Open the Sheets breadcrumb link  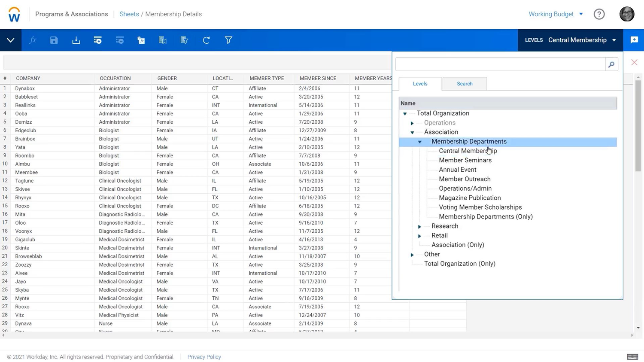(x=129, y=14)
